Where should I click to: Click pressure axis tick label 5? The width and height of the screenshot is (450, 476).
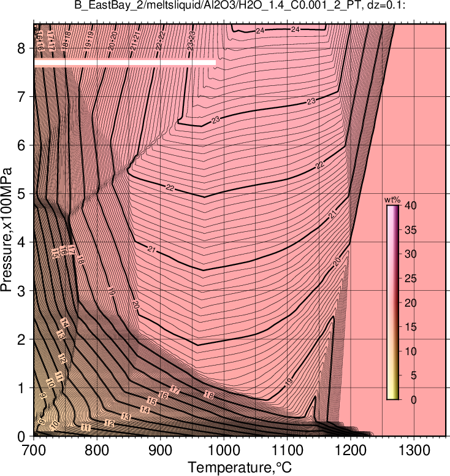(x=21, y=194)
